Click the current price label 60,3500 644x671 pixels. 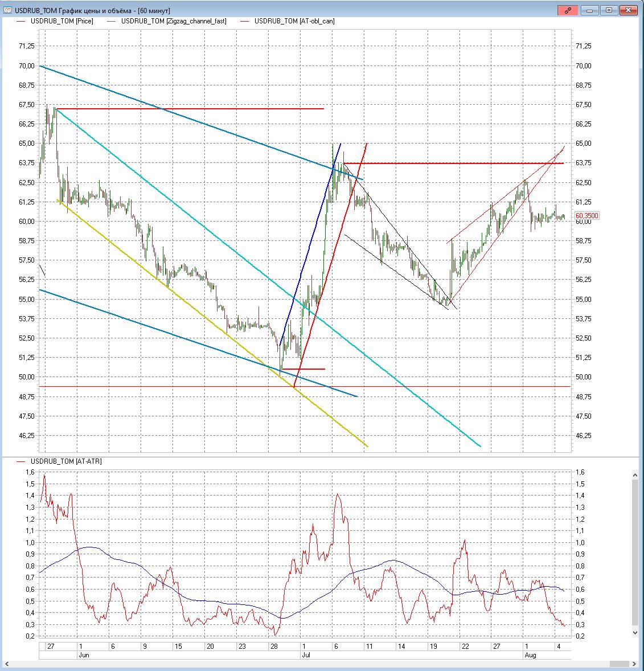tap(586, 216)
